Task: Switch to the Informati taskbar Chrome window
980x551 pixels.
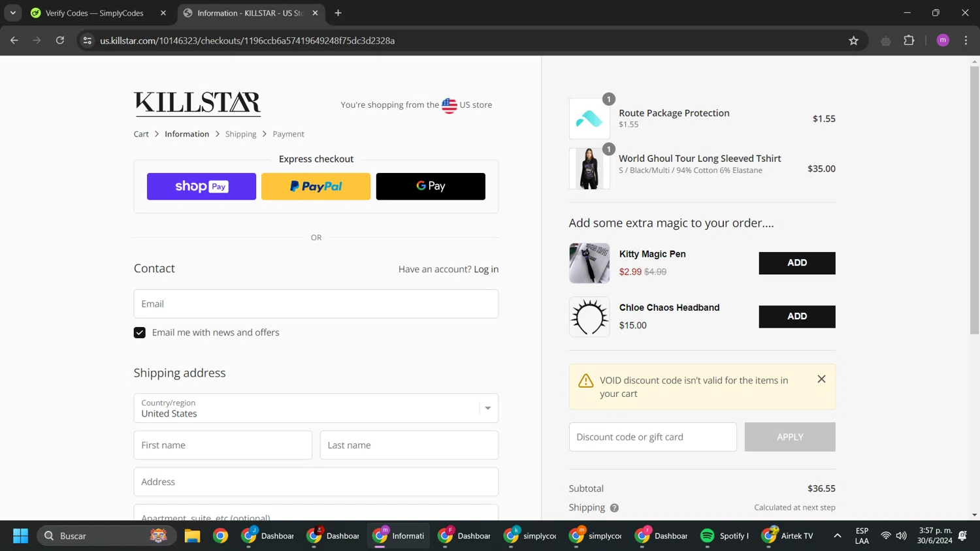Action: [x=399, y=536]
